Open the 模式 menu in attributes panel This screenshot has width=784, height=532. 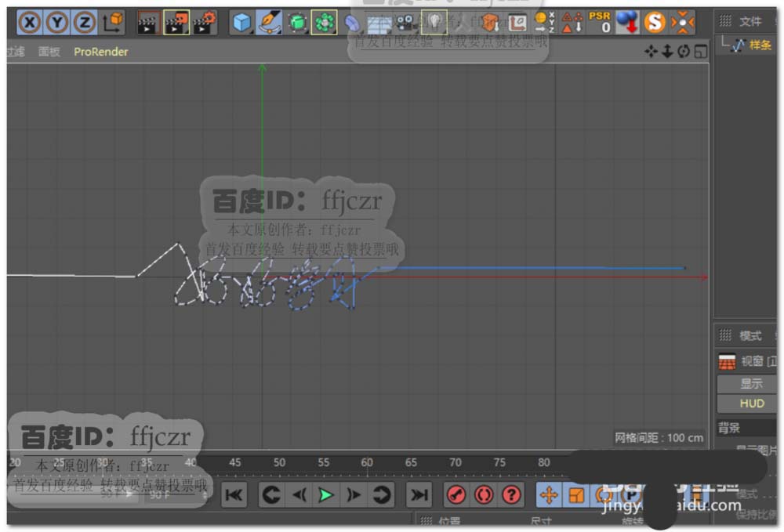750,335
